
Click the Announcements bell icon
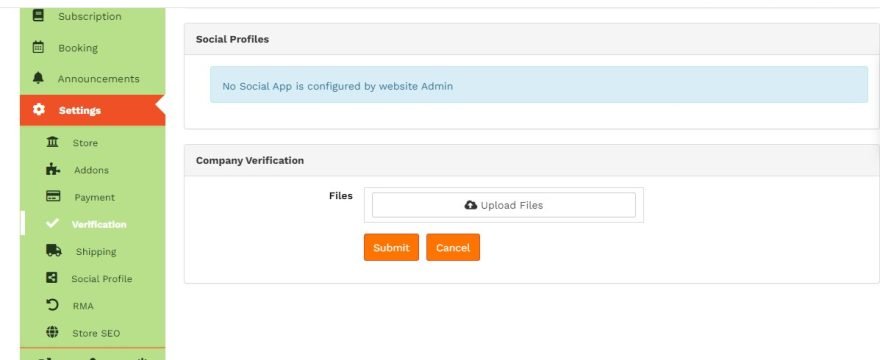pos(38,79)
